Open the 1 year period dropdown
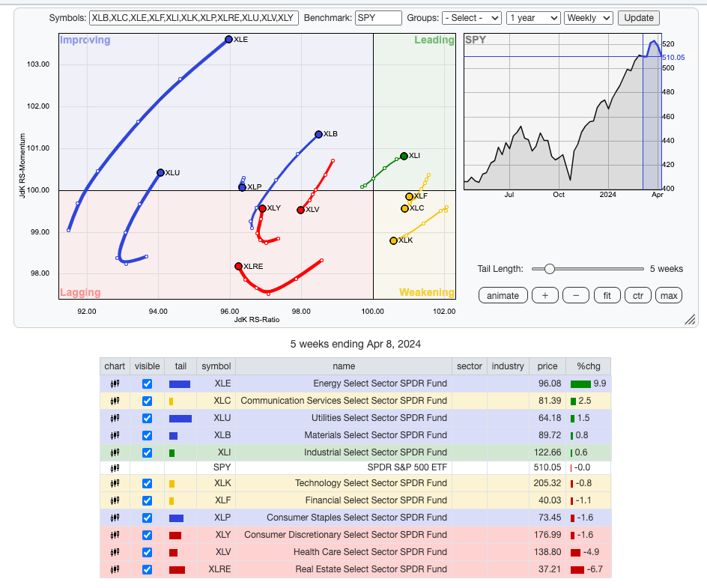Viewport: 707px width, 588px height. [x=534, y=18]
